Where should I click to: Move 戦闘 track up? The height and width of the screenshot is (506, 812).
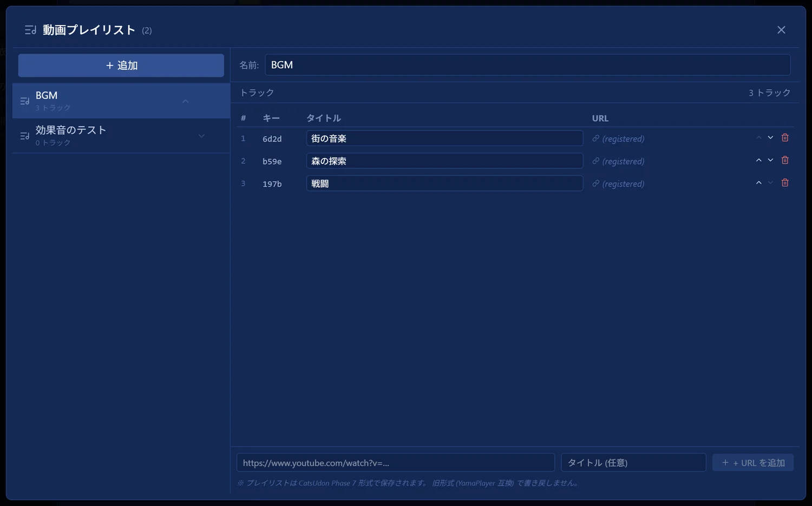pyautogui.click(x=758, y=183)
